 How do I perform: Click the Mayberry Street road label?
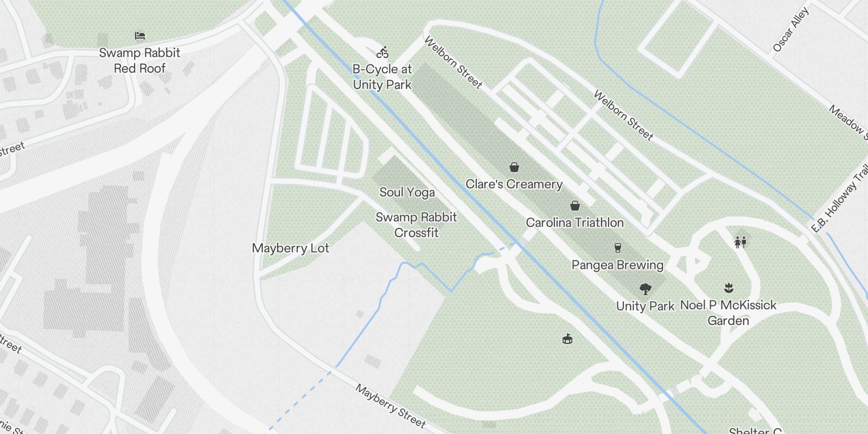(x=391, y=406)
